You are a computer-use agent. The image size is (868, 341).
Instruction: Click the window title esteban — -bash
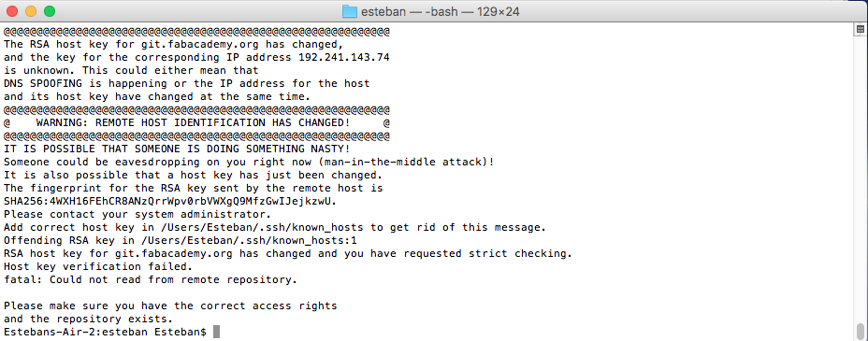441,11
